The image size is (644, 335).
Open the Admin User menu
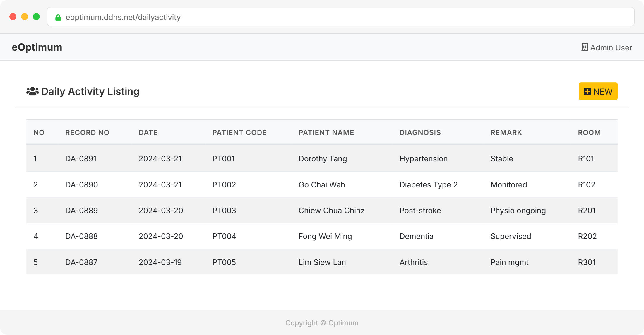[x=611, y=47]
